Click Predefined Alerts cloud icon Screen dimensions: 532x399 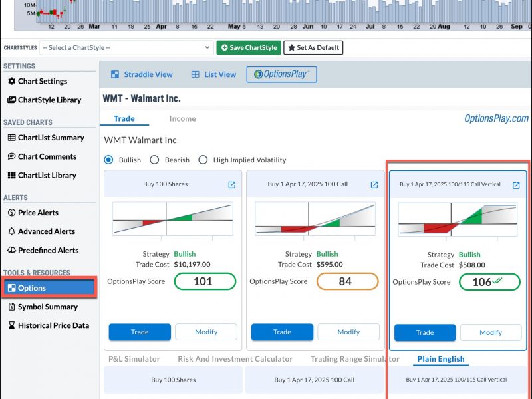[11, 250]
